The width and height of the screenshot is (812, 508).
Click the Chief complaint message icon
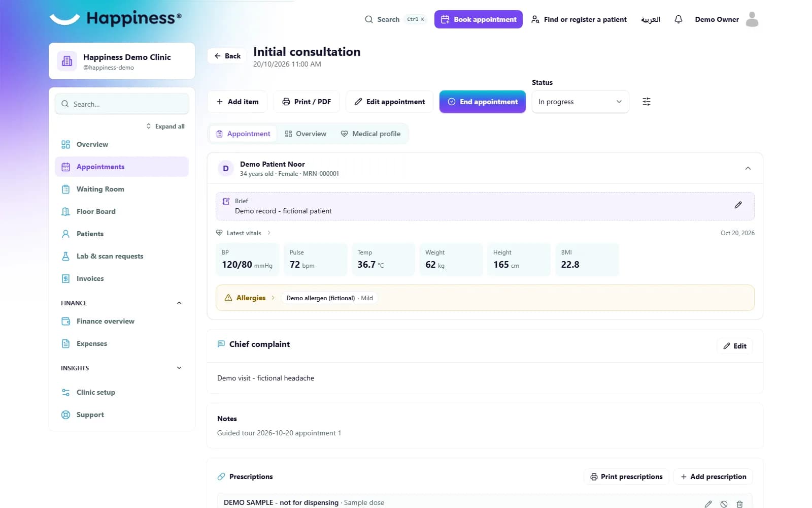pos(221,344)
